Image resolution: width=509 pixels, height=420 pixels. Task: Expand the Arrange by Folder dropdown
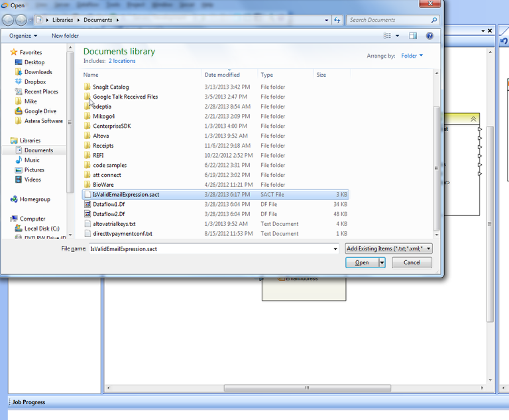click(x=412, y=56)
